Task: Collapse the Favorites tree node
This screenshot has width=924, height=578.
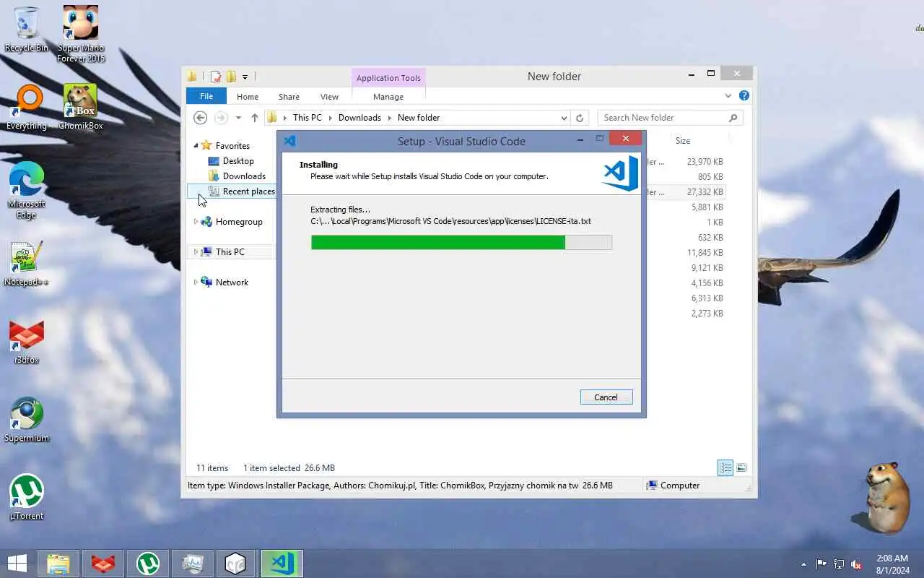Action: pos(196,145)
